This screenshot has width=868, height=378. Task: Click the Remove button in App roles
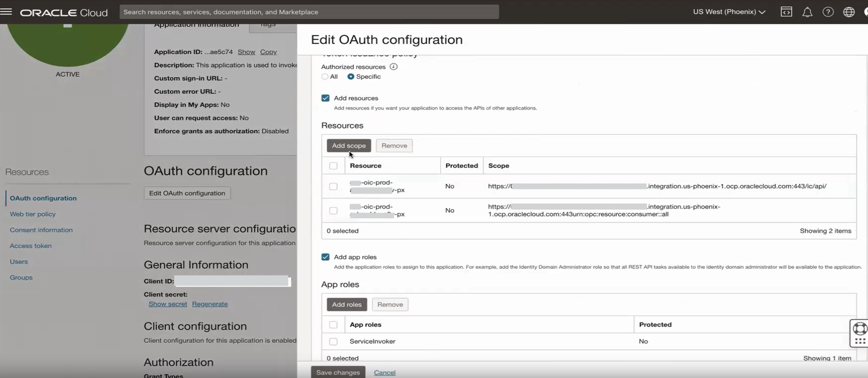click(x=390, y=304)
